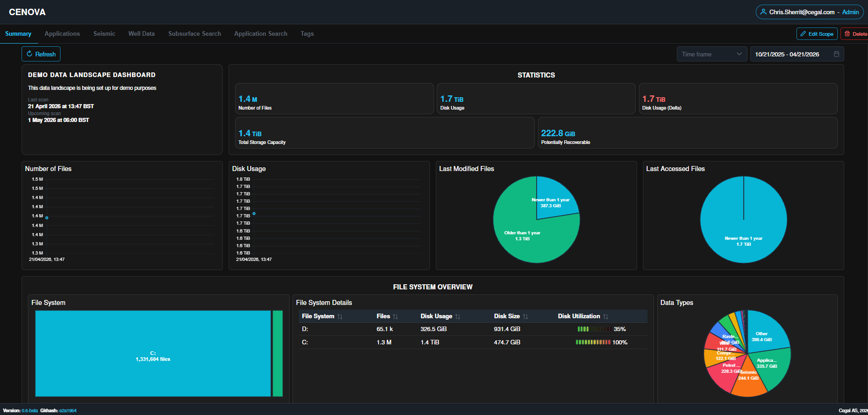Viewport: 868px width, 415px height.
Task: Open the Subsurface Search tab
Action: 195,34
